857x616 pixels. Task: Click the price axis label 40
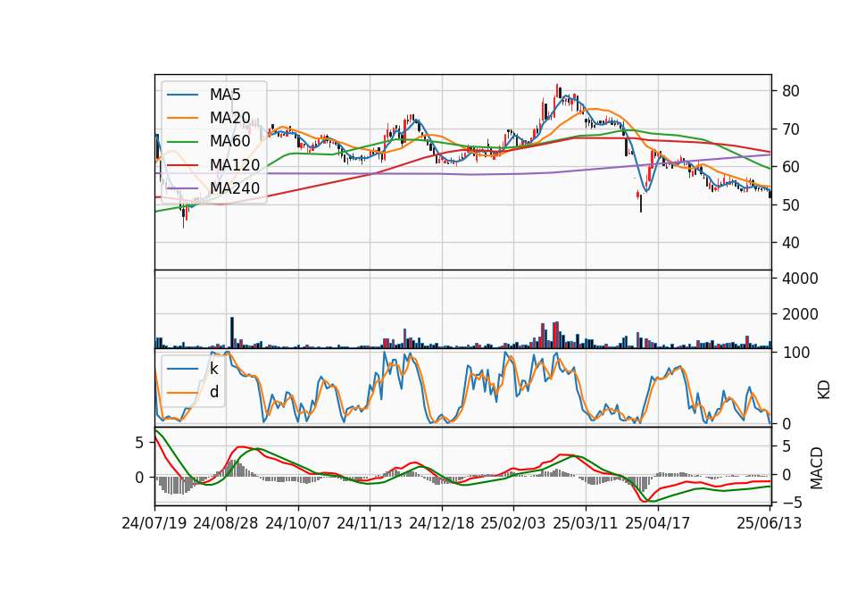[x=790, y=243]
